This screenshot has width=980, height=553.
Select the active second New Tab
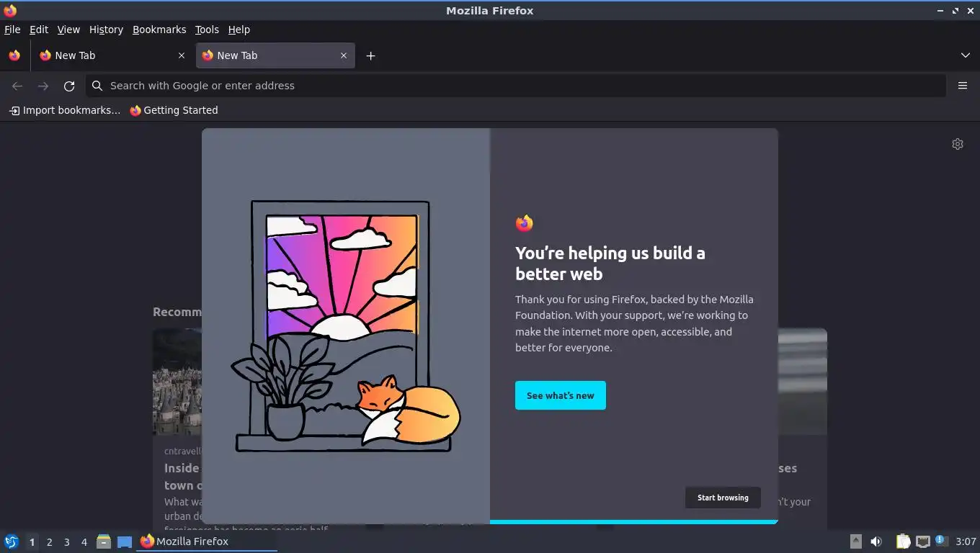pos(275,55)
